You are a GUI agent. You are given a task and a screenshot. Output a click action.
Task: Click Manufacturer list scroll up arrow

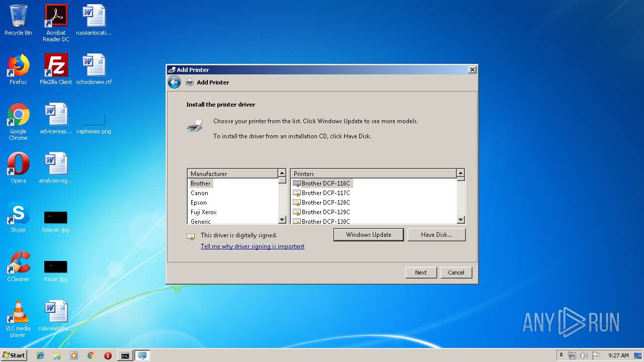pos(282,173)
